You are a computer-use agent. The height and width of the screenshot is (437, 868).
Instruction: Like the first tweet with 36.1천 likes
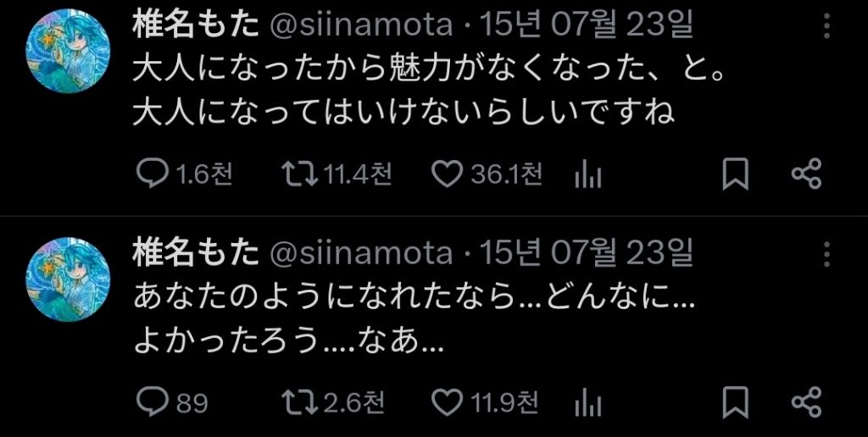447,174
